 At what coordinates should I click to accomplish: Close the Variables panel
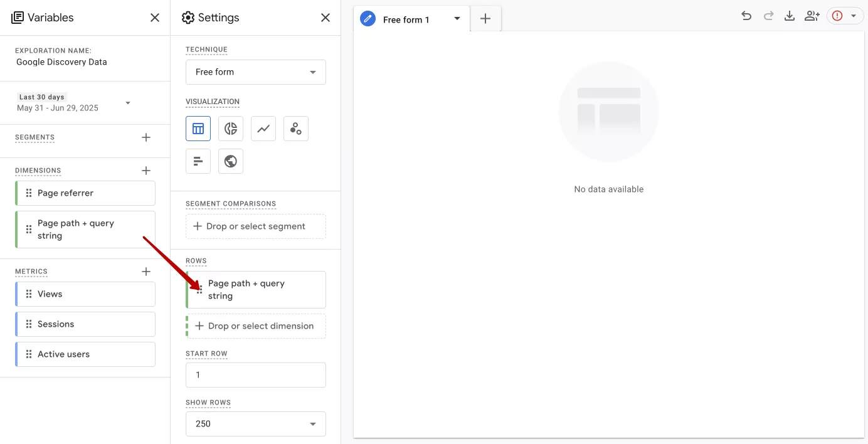(155, 18)
